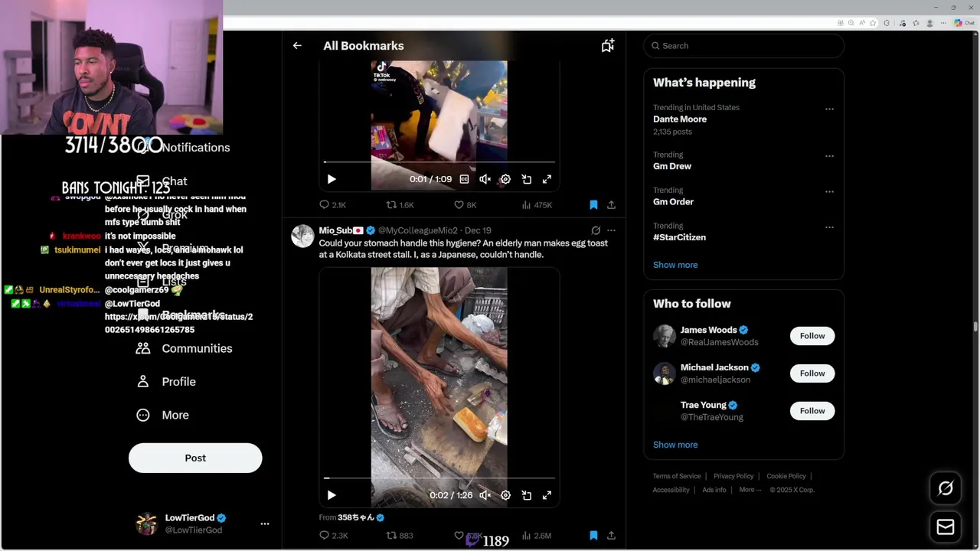Open more options for Gm Drew trend
Screen dimensions: 980x551
point(829,156)
